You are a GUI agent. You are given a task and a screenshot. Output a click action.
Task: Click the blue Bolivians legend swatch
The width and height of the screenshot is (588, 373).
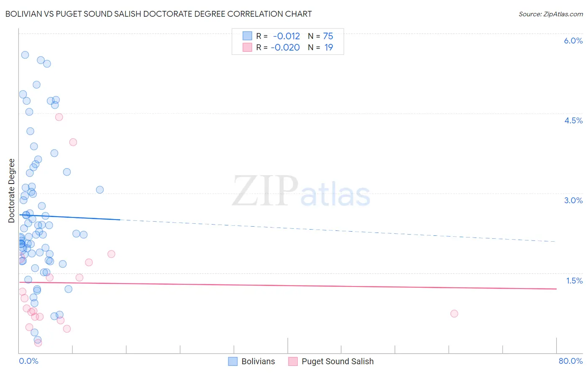(x=233, y=361)
